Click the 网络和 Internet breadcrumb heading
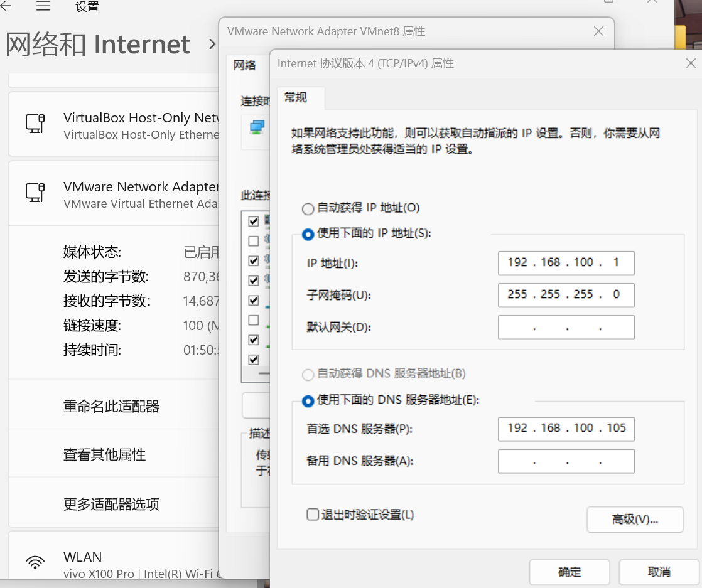702x588 pixels. point(98,45)
